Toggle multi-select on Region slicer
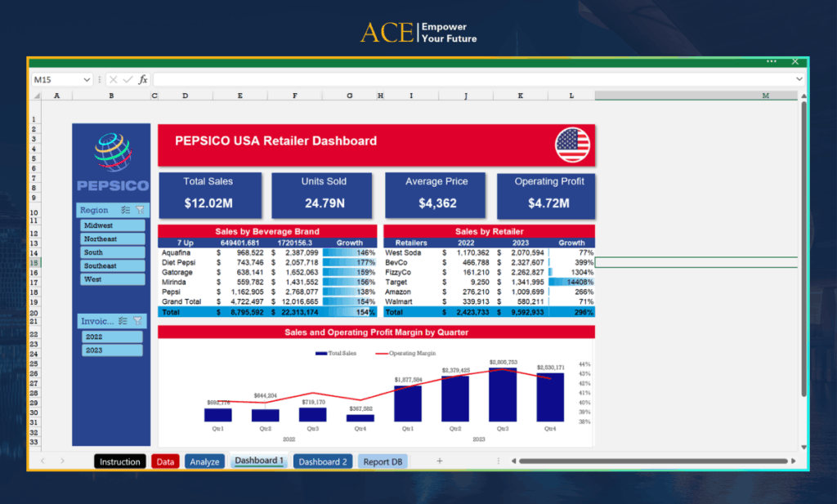The height and width of the screenshot is (504, 837). 125,210
